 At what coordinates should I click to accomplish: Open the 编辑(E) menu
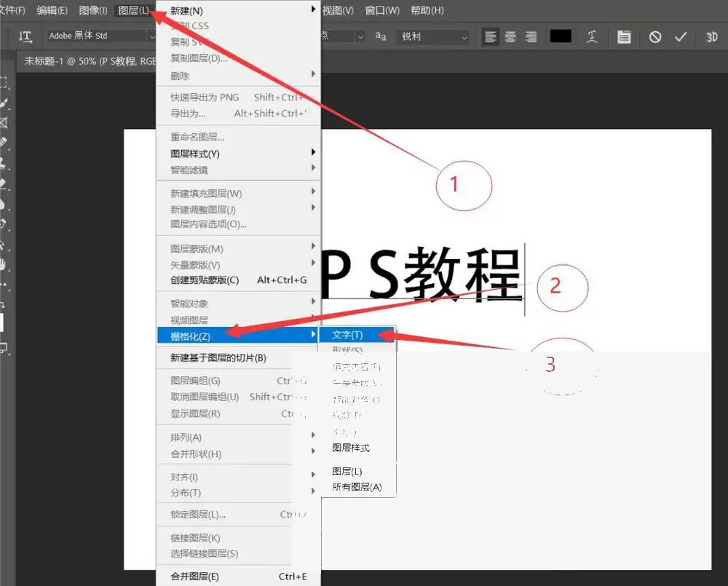coord(52,10)
